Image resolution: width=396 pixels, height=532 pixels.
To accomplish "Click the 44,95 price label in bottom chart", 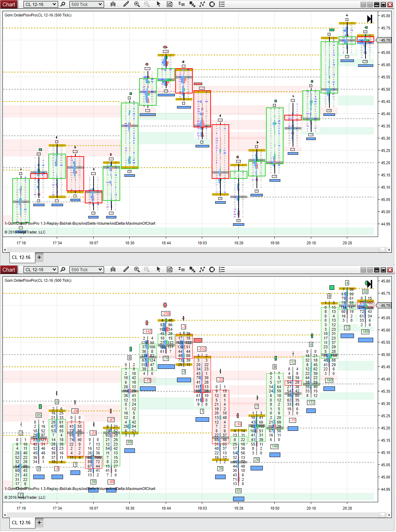I will 385,489.
